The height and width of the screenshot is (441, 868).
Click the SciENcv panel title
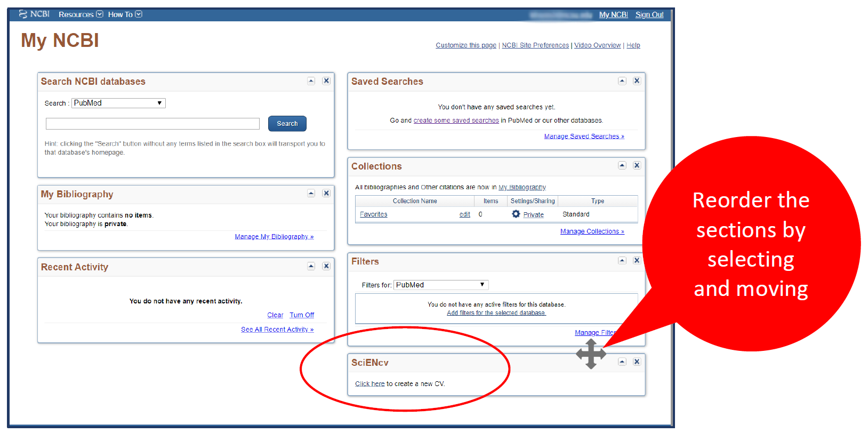tap(370, 363)
